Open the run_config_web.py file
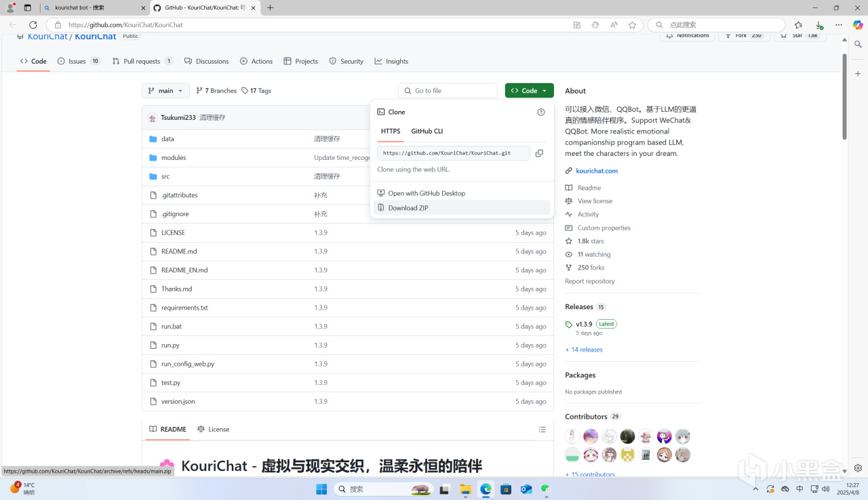 pyautogui.click(x=188, y=364)
